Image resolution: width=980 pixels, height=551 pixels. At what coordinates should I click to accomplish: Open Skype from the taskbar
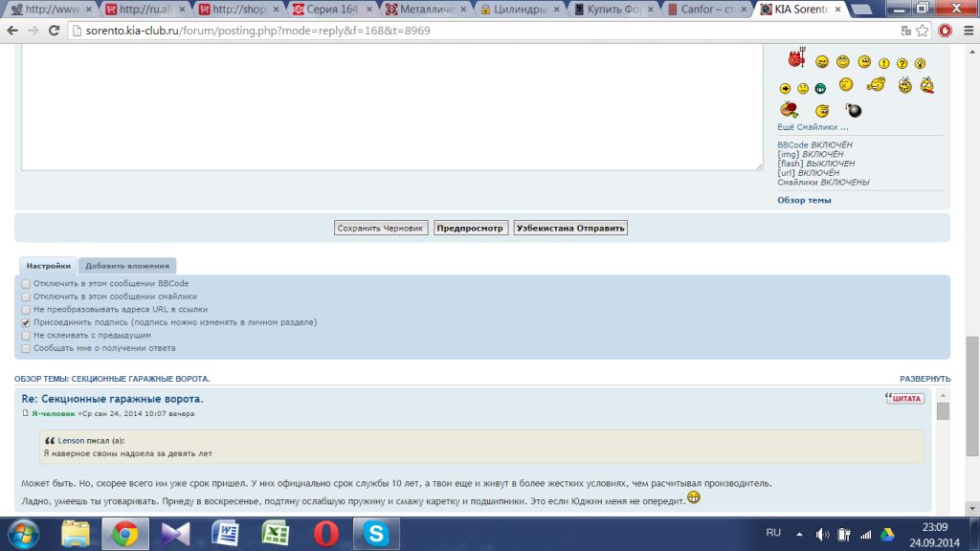376,533
